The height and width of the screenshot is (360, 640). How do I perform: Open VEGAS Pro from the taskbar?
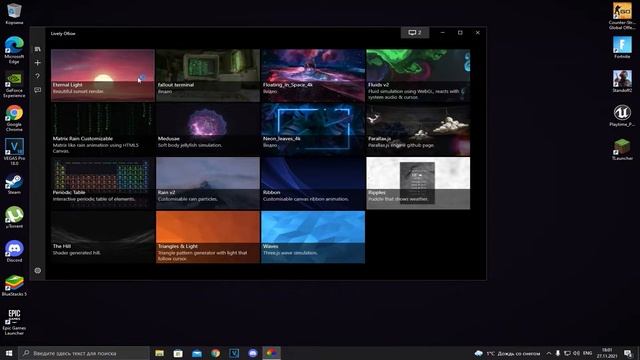[x=234, y=353]
